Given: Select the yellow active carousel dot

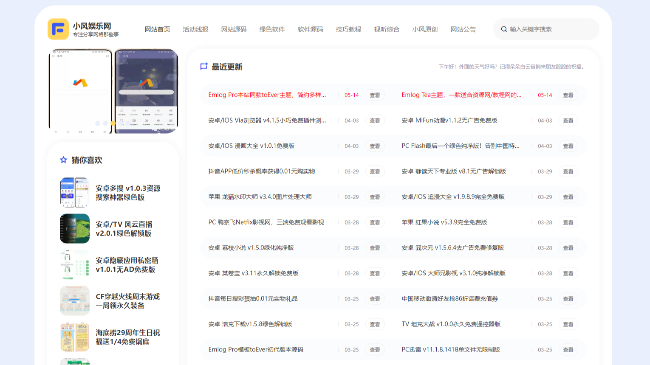Looking at the screenshot, I should point(113,123).
